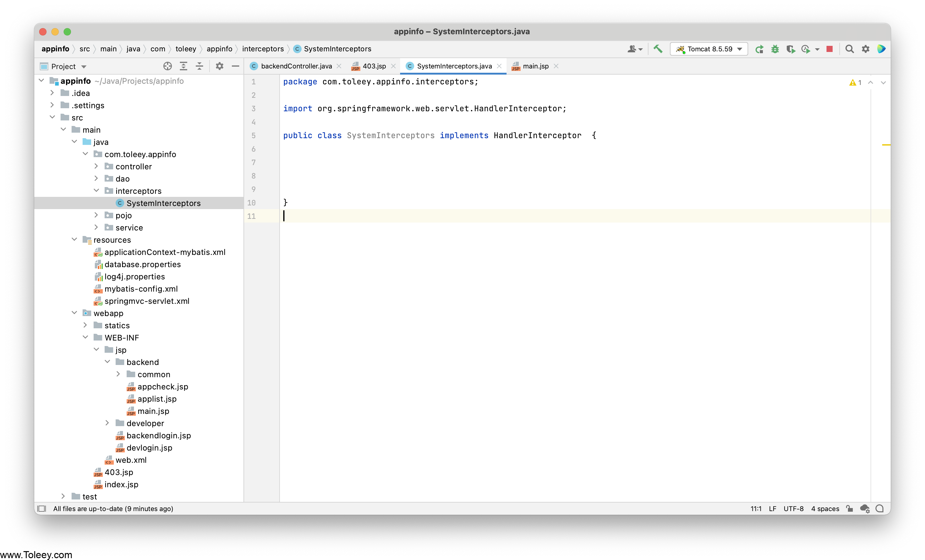Toggle read-only lock icon in status bar

[849, 509]
